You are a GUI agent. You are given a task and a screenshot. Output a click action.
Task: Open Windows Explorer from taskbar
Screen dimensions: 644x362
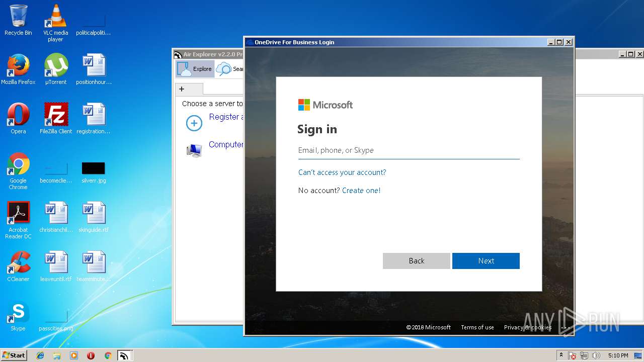(57, 355)
